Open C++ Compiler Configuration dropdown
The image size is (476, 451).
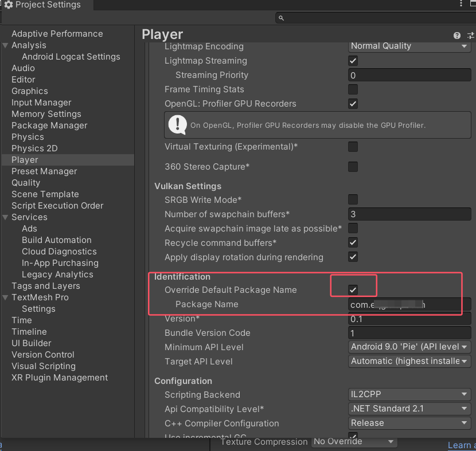click(409, 423)
